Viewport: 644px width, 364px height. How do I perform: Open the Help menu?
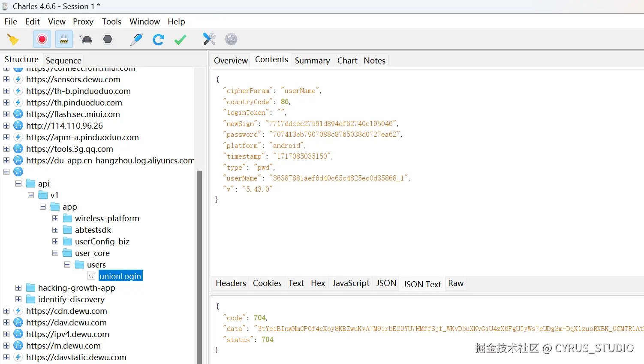click(176, 21)
